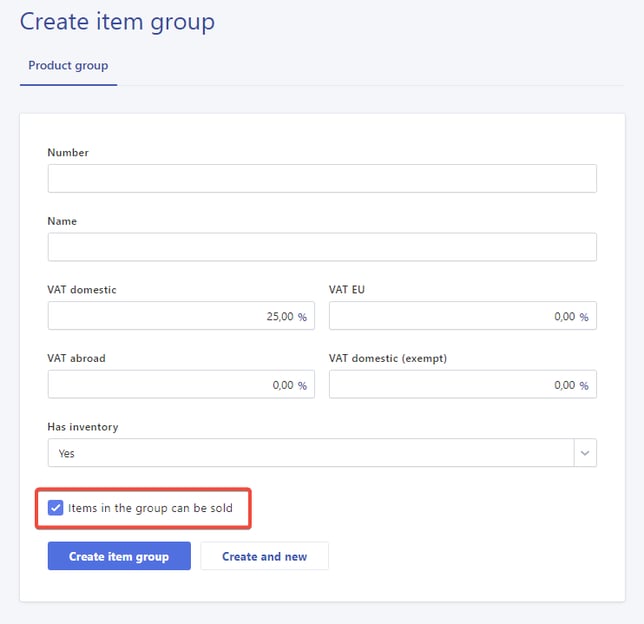This screenshot has height=624, width=644.
Task: Click the 'Items in the group can be sold' label
Action: tap(150, 508)
